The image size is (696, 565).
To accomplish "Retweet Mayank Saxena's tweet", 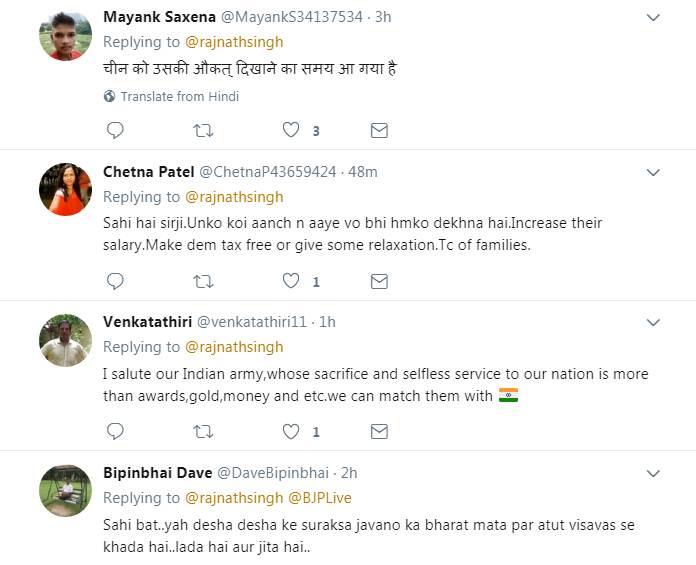I will (203, 130).
